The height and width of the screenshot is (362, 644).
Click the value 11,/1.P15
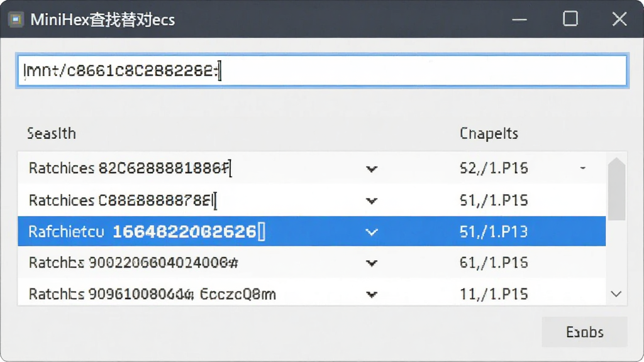493,294
